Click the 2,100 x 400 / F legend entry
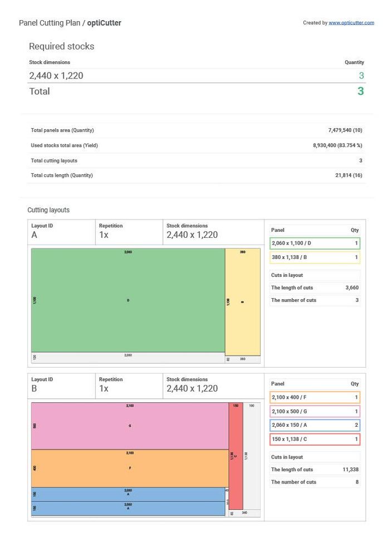The image size is (392, 556). pos(315,398)
